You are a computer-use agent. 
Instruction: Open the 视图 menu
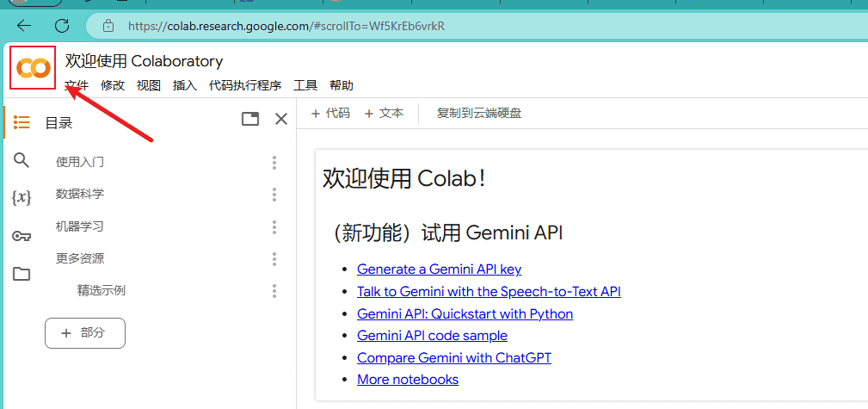point(148,85)
